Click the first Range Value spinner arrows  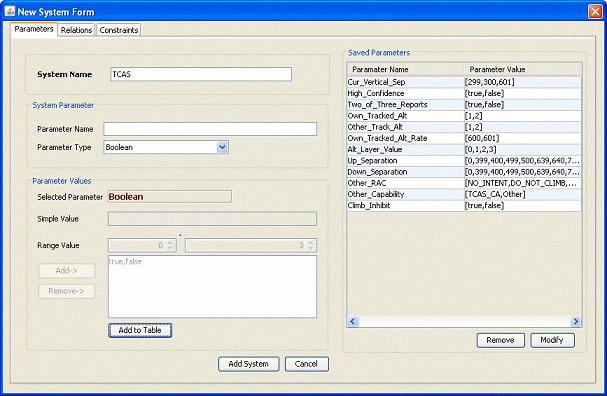click(x=171, y=245)
